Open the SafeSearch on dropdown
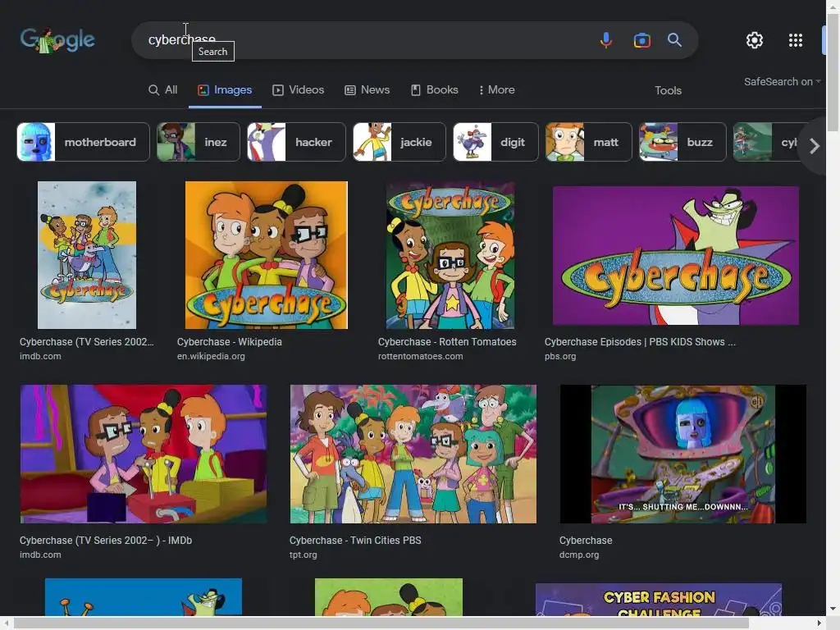This screenshot has width=840, height=630. click(x=782, y=82)
